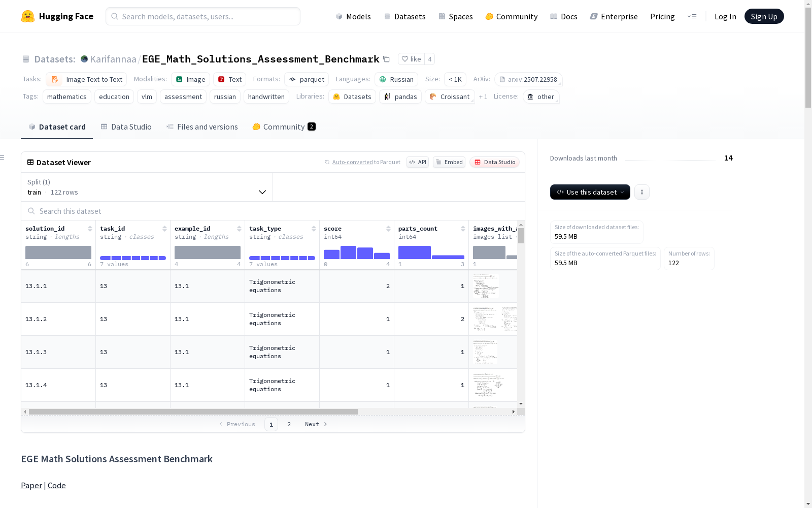Sort by task_id column arrows
This screenshot has height=508, width=812.
coord(164,229)
